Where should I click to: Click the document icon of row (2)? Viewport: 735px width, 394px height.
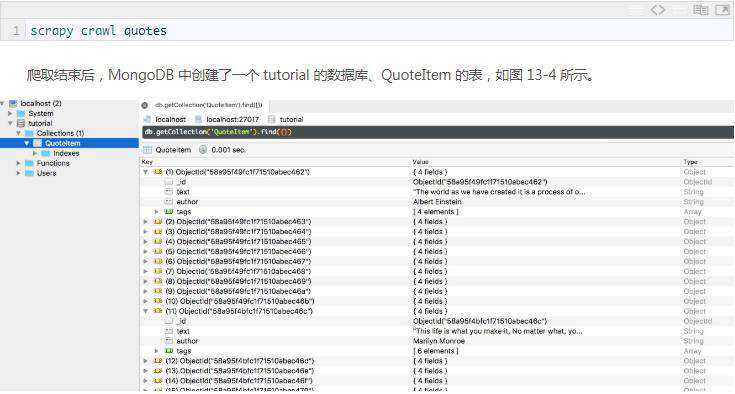click(158, 222)
